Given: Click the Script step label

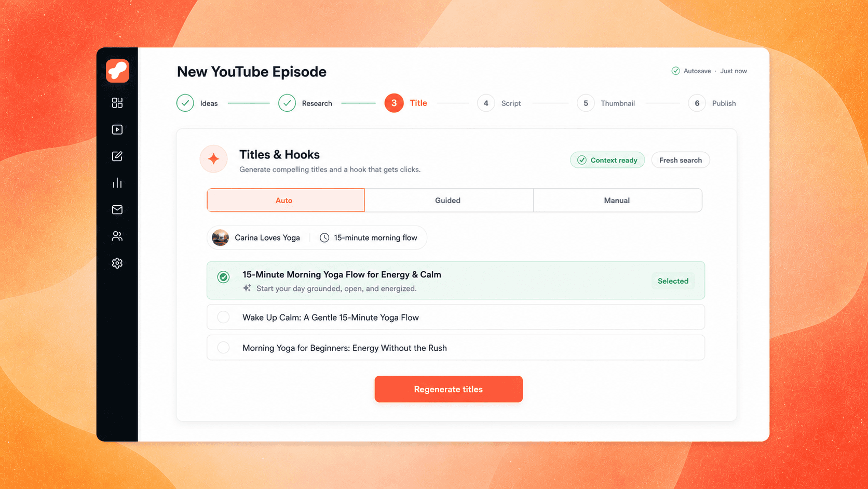Looking at the screenshot, I should point(511,103).
